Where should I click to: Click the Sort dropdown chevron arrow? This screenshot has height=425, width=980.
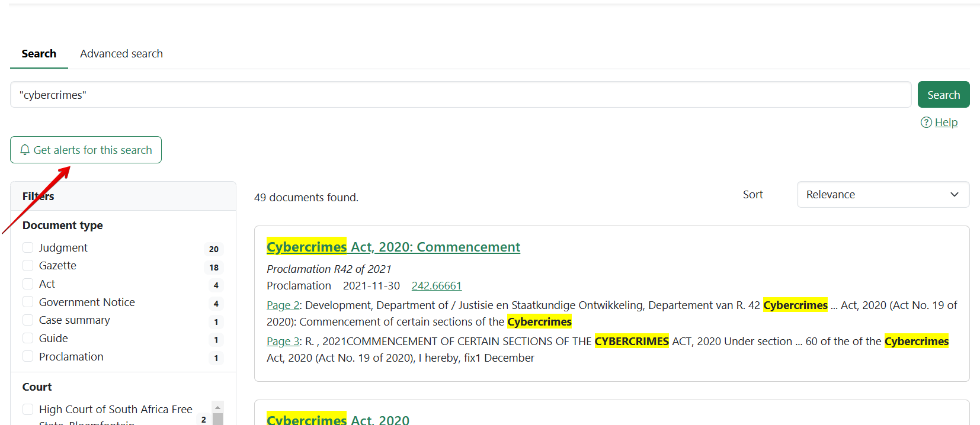pos(954,195)
